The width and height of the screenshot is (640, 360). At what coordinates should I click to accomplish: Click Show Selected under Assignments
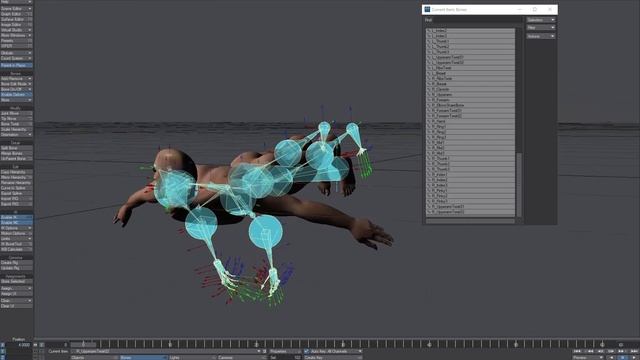16,281
